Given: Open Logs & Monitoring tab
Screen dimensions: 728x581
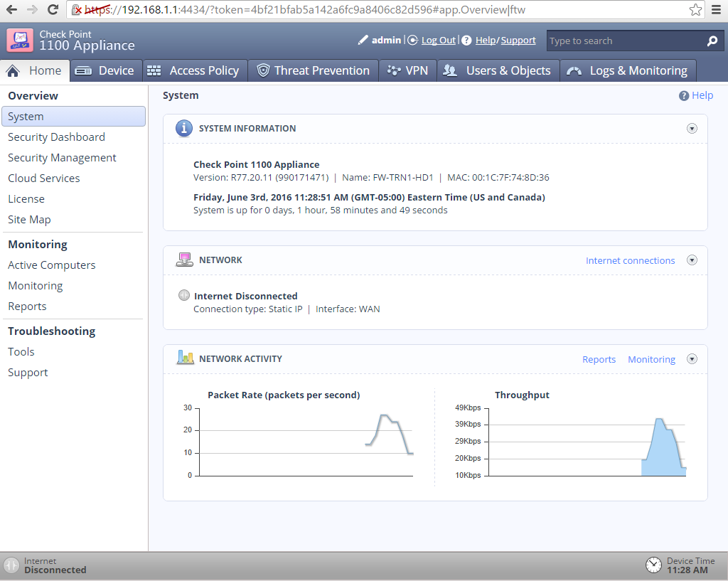Looking at the screenshot, I should tap(628, 70).
